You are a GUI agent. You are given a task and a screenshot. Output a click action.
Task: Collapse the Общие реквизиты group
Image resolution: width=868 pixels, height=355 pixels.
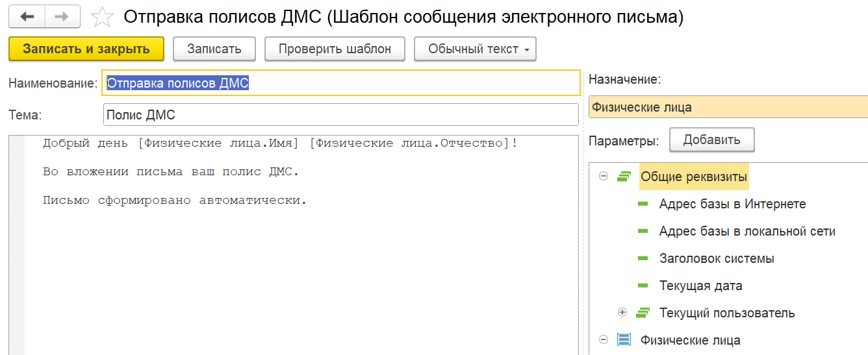(604, 177)
